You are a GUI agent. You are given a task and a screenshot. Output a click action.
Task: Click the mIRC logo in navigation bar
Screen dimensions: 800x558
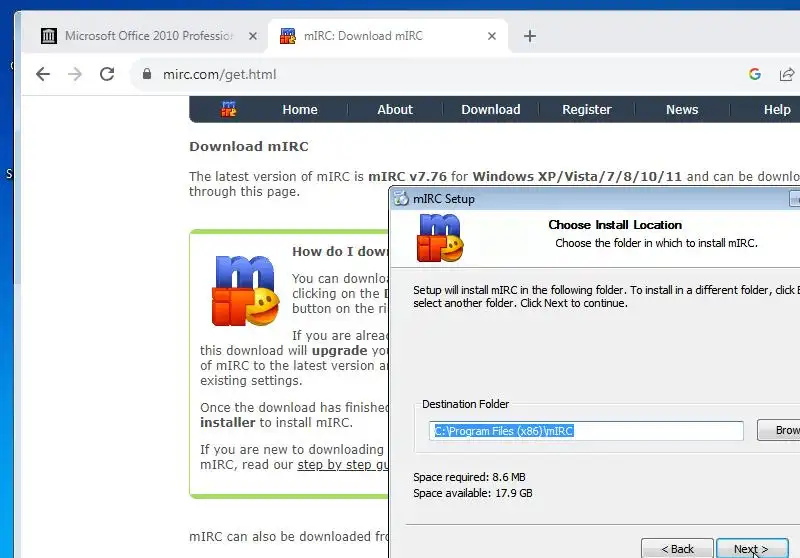pos(229,109)
